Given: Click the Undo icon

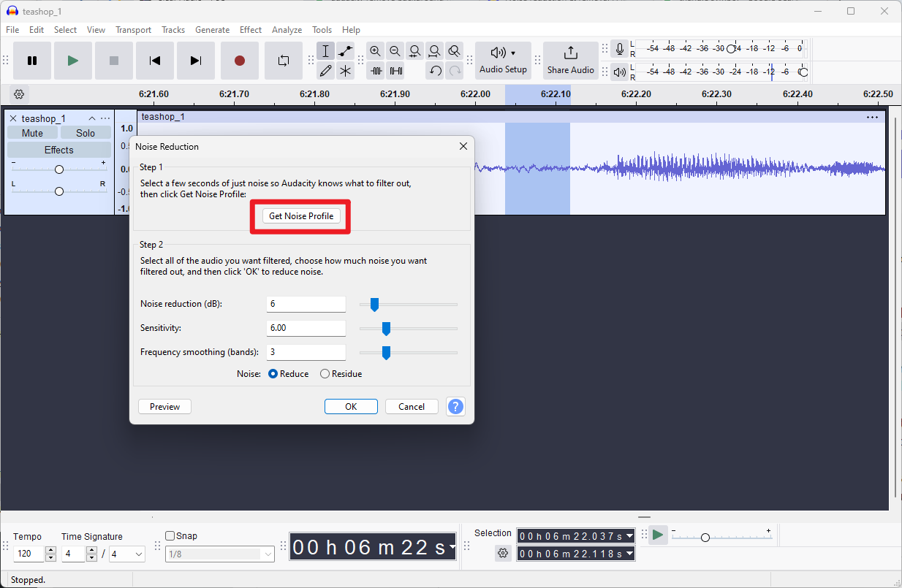Looking at the screenshot, I should (x=435, y=70).
